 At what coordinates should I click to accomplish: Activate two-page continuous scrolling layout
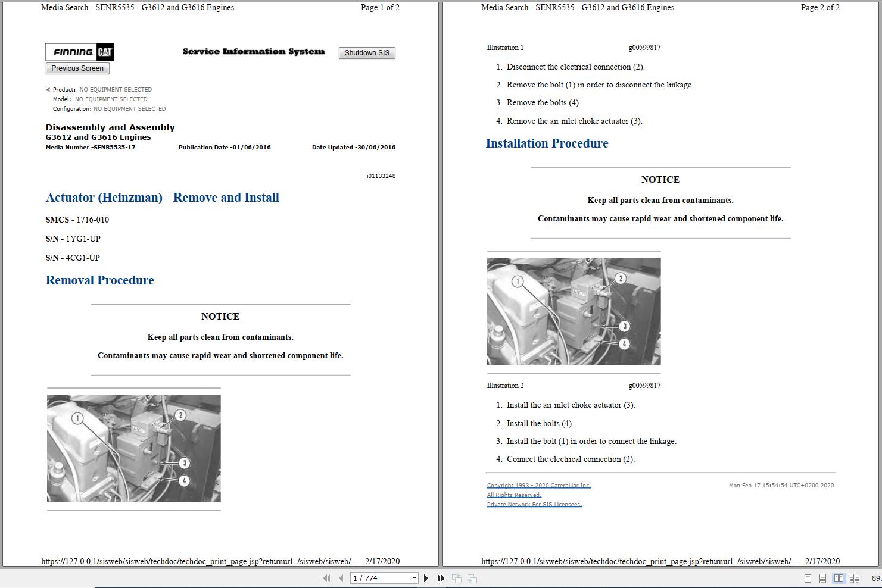(x=855, y=578)
